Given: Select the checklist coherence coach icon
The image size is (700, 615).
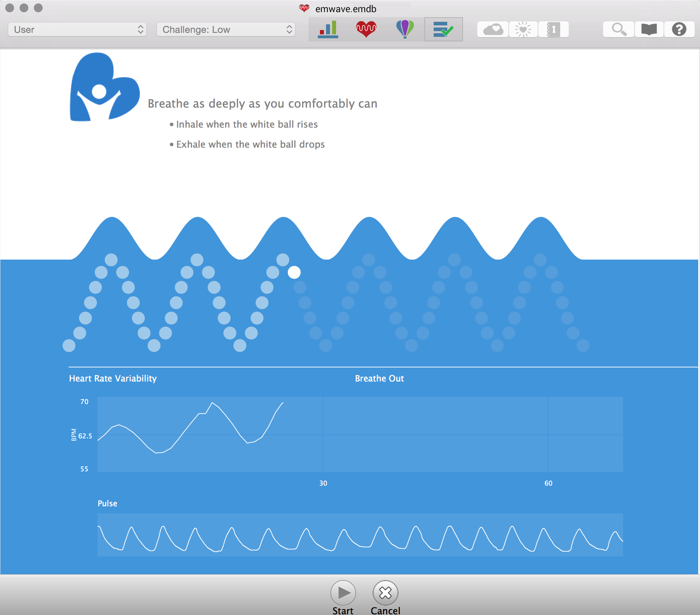Looking at the screenshot, I should [443, 29].
